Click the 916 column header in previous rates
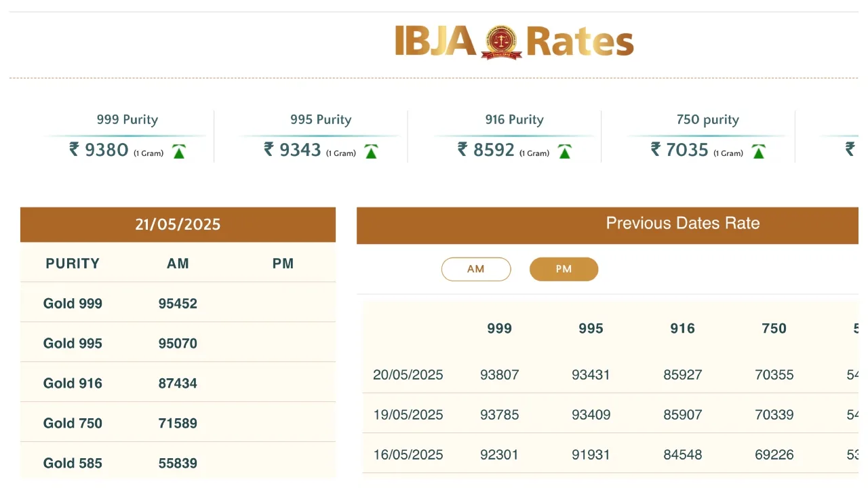868x488 pixels. (x=682, y=329)
